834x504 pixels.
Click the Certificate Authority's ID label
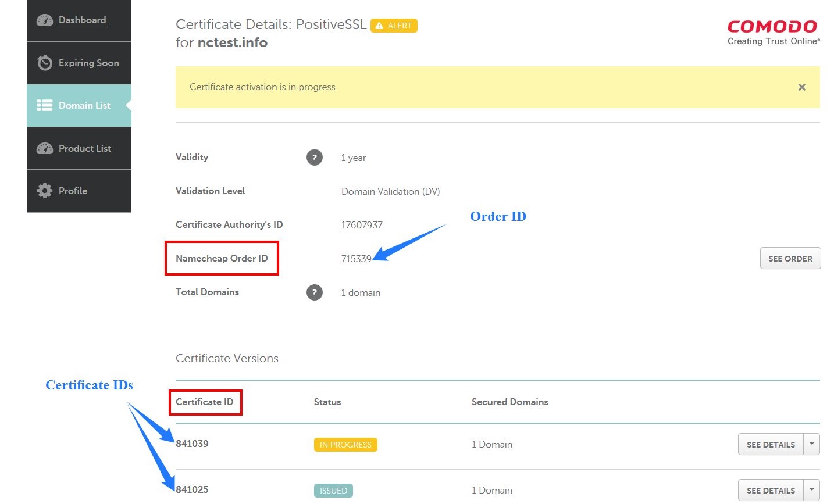click(x=229, y=224)
